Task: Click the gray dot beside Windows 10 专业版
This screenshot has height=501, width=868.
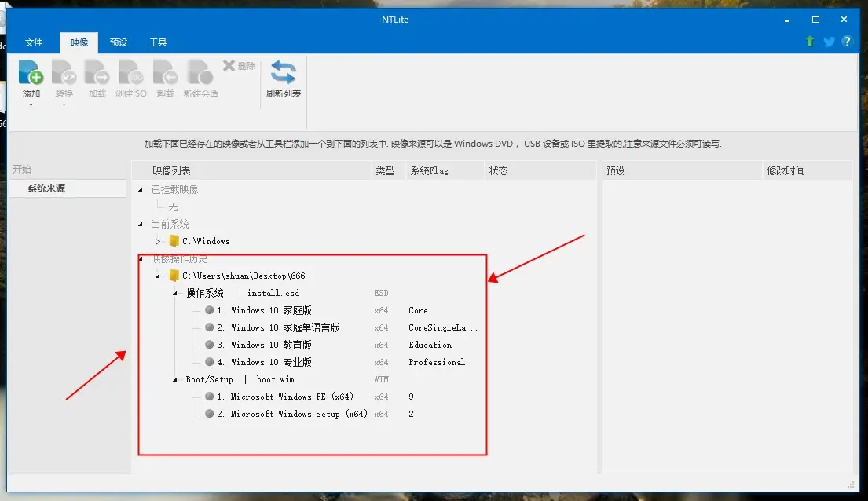Action: click(x=209, y=361)
